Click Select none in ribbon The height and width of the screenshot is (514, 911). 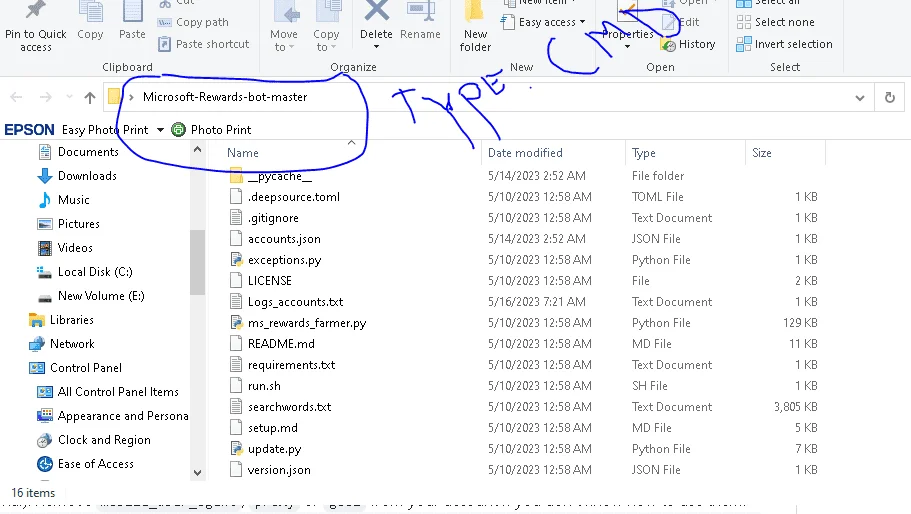coord(776,22)
